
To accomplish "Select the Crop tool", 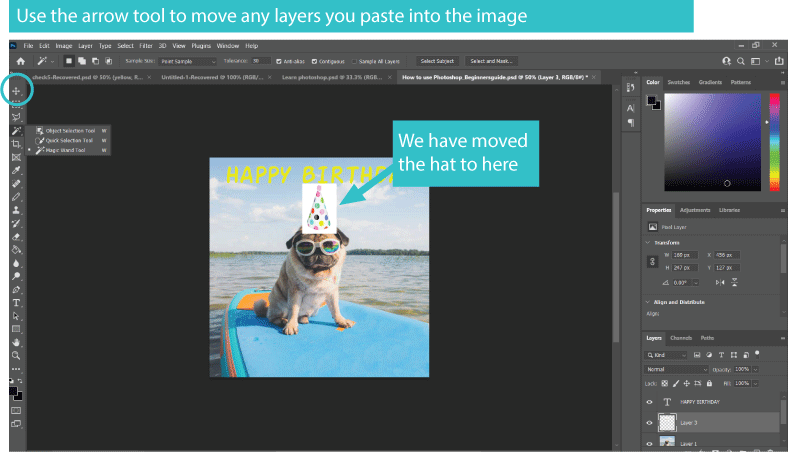I will click(x=17, y=144).
